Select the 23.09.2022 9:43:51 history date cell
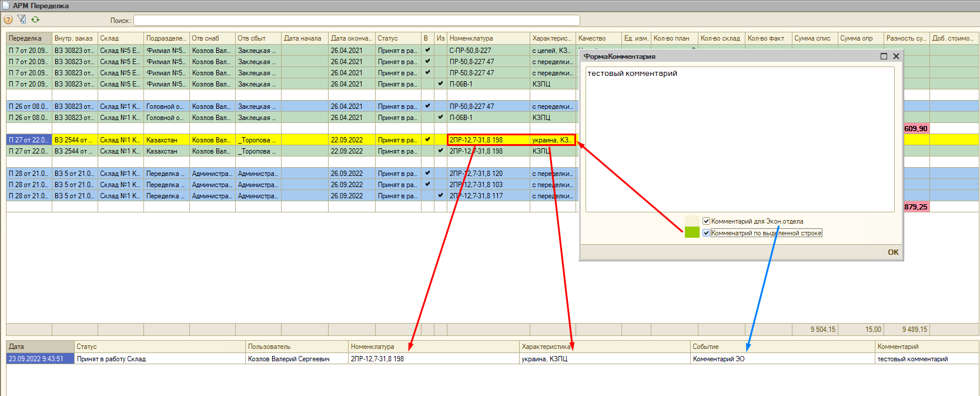The image size is (980, 396). point(40,359)
